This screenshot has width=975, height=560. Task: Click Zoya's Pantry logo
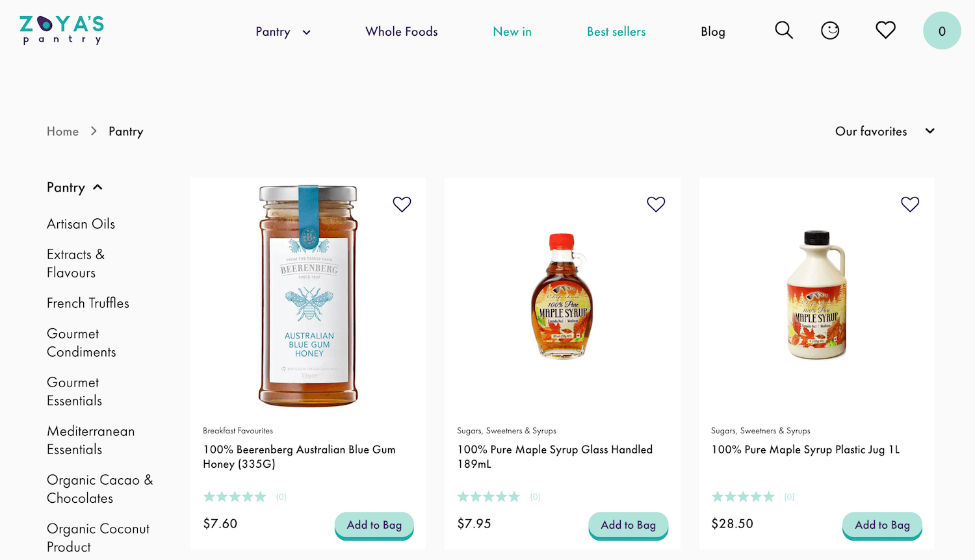click(x=62, y=30)
